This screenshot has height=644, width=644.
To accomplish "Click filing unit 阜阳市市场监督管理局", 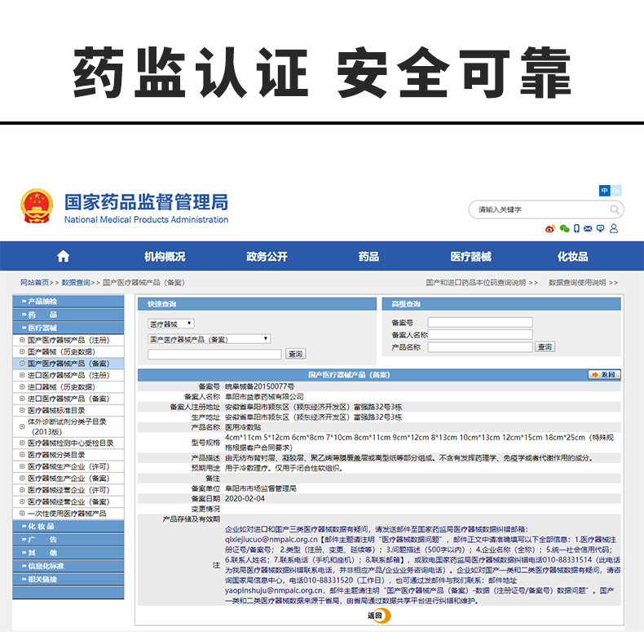I will [260, 488].
